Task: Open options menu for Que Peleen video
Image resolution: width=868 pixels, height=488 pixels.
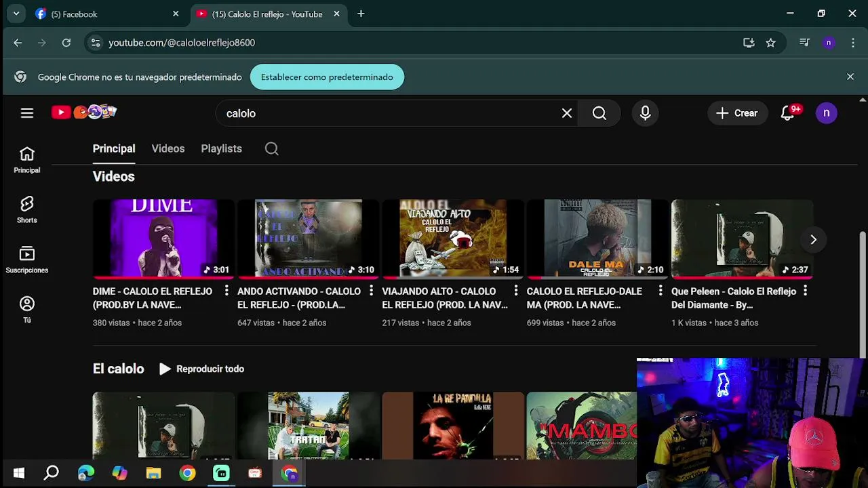Action: pos(805,291)
